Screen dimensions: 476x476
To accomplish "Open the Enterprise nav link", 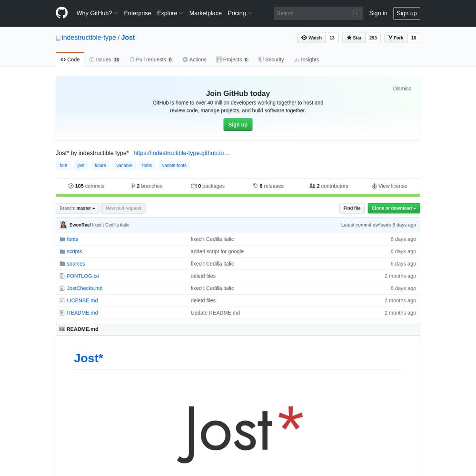I will 138,13.
